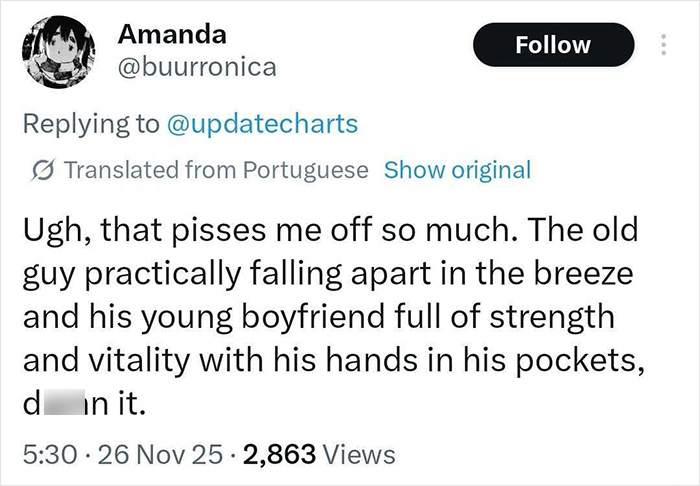Show original Portuguese tweet text

pyautogui.click(x=457, y=170)
